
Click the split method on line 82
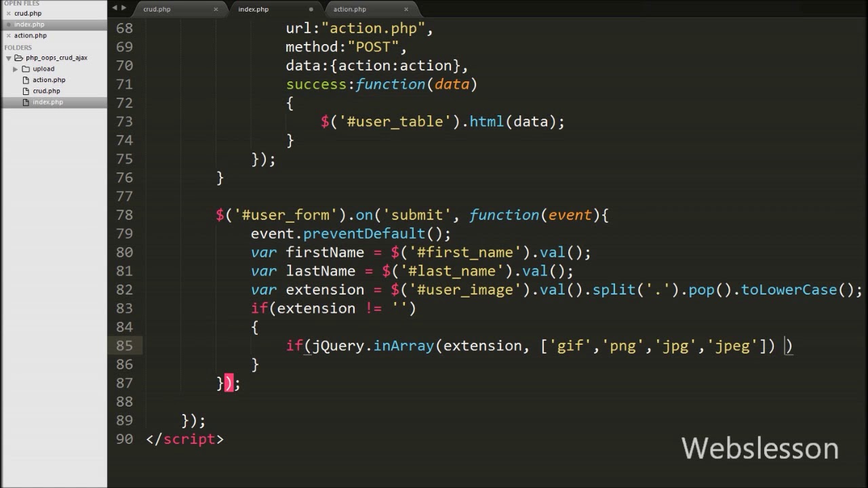coord(614,290)
